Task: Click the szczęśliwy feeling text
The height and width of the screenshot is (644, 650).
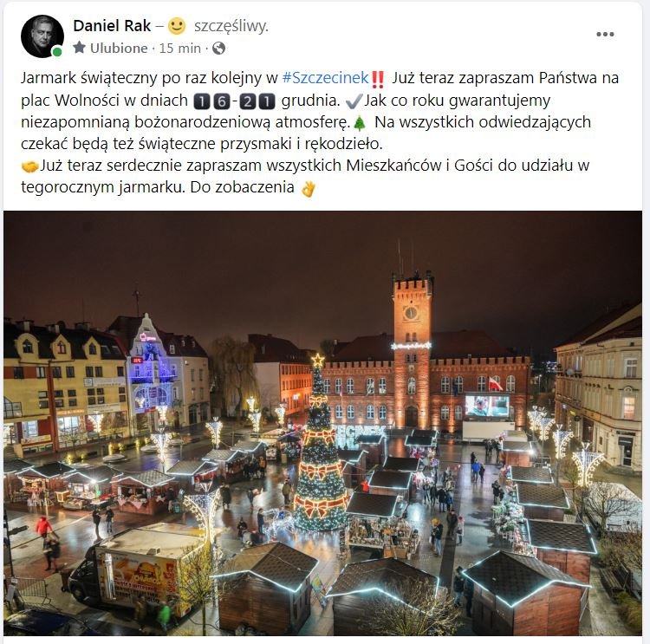Action: 231,26
